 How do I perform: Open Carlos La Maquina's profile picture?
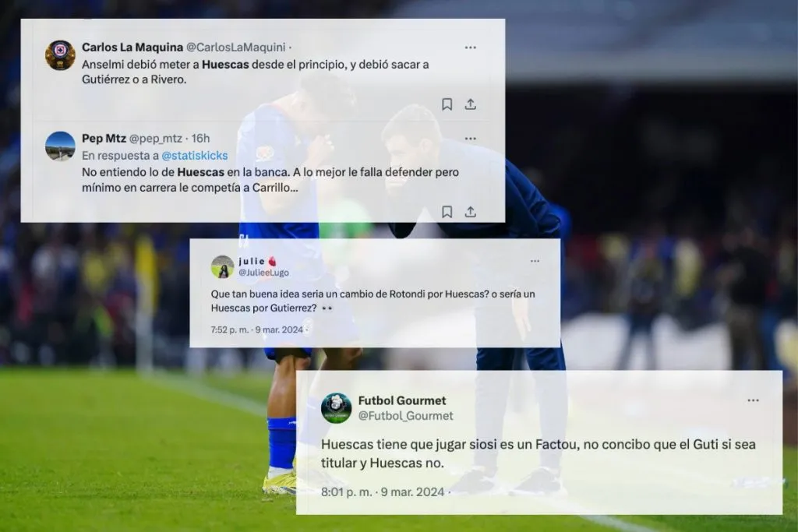tap(60, 55)
